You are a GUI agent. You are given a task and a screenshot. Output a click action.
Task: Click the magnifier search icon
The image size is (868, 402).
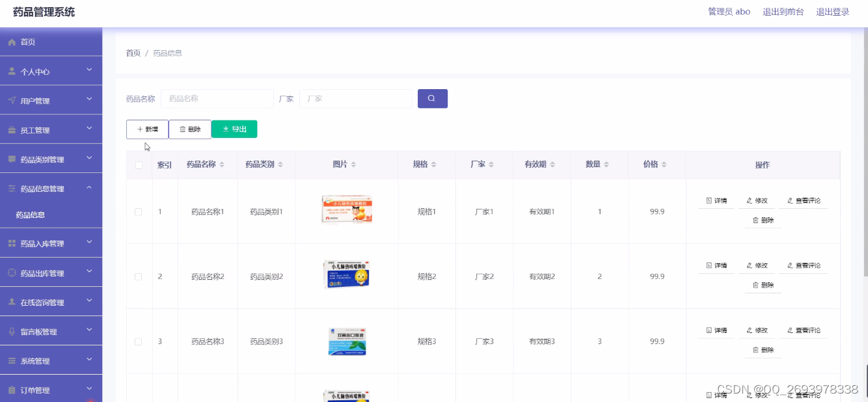tap(432, 98)
